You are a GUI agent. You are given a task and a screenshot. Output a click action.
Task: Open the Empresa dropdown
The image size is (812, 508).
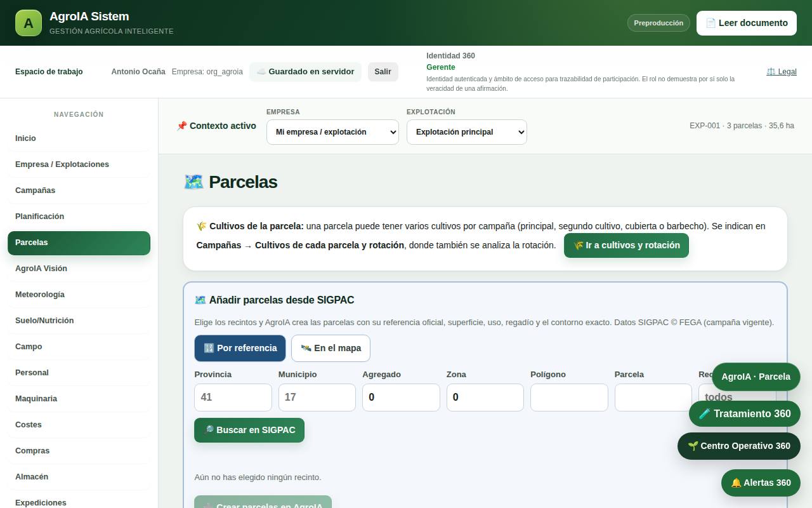point(332,132)
